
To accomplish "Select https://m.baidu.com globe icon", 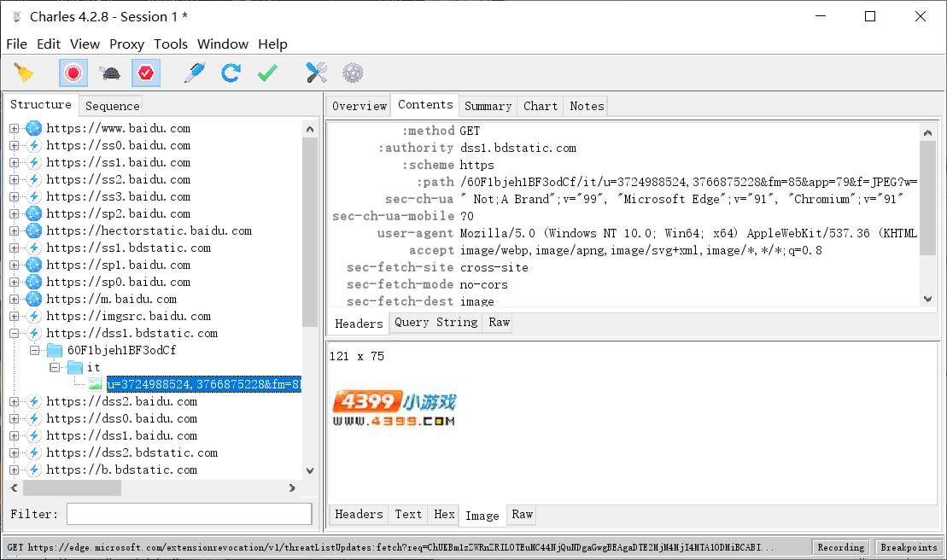I will [x=34, y=300].
